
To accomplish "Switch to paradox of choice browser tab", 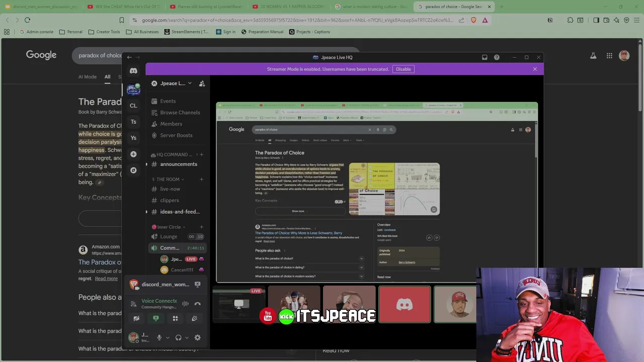I will tap(454, 7).
